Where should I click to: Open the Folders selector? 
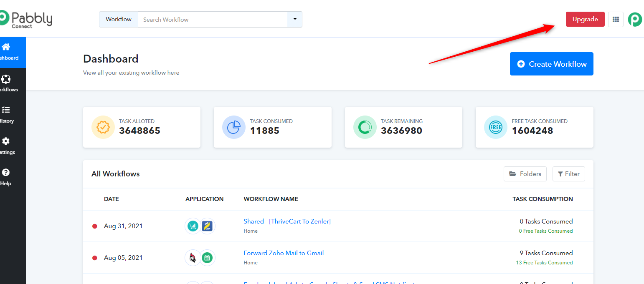click(x=525, y=174)
